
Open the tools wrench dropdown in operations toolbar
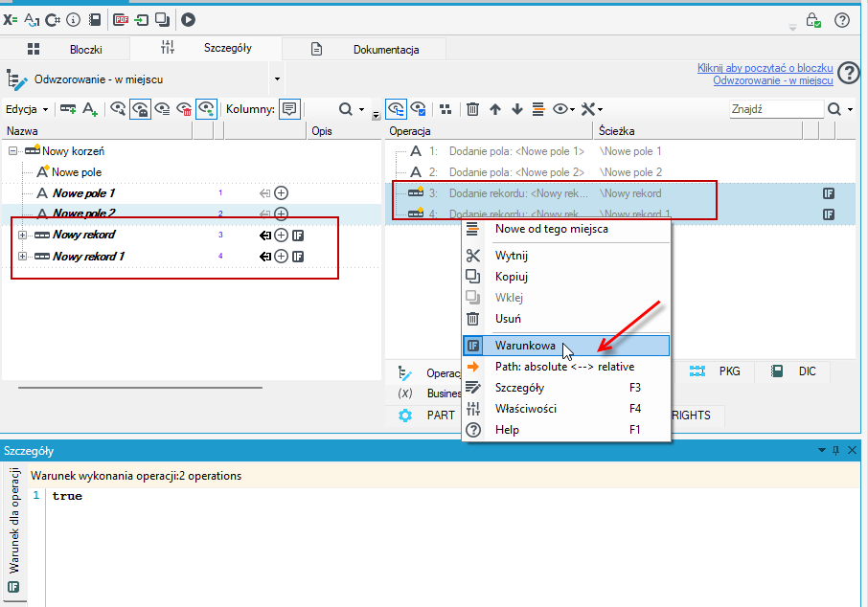coord(591,109)
